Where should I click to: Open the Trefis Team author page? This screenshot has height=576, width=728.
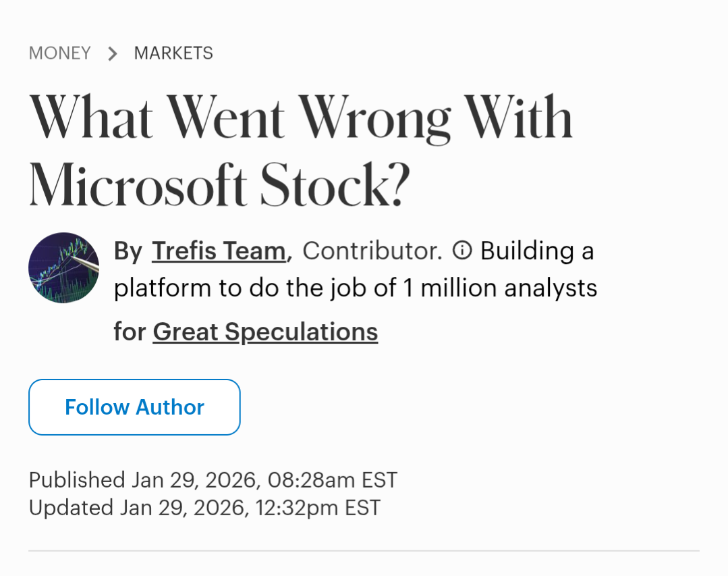(x=219, y=251)
